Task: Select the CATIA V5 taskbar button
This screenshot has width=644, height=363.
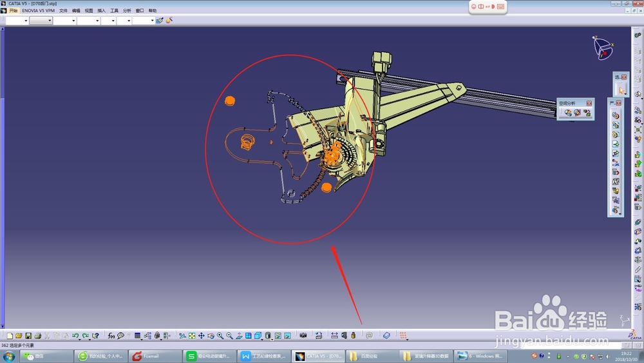Action: pyautogui.click(x=318, y=356)
